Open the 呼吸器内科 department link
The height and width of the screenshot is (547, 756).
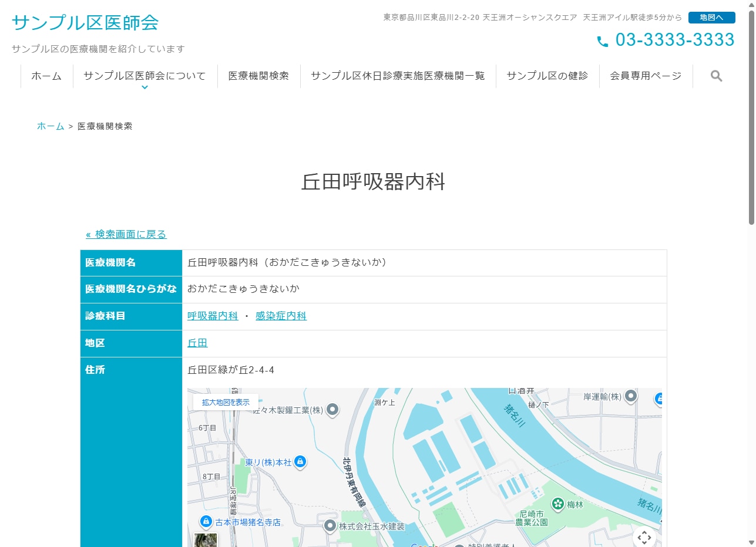pos(213,316)
